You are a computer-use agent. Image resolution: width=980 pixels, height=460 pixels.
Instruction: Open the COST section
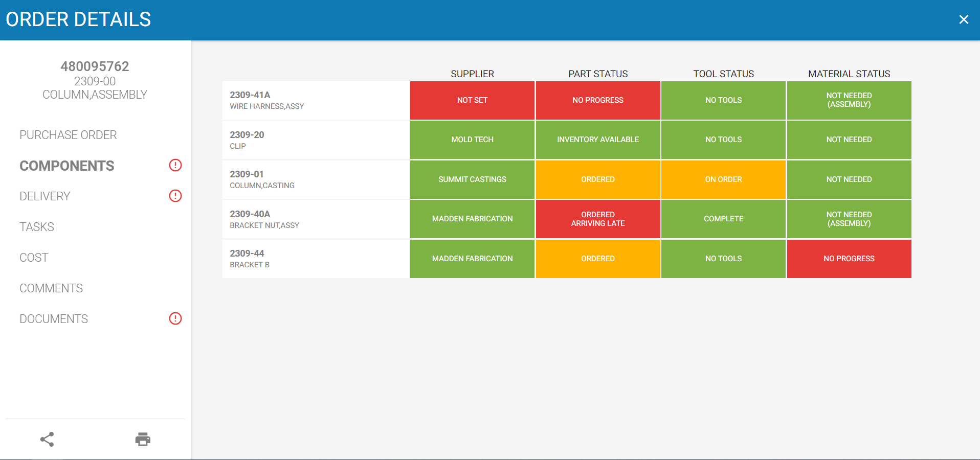point(34,258)
